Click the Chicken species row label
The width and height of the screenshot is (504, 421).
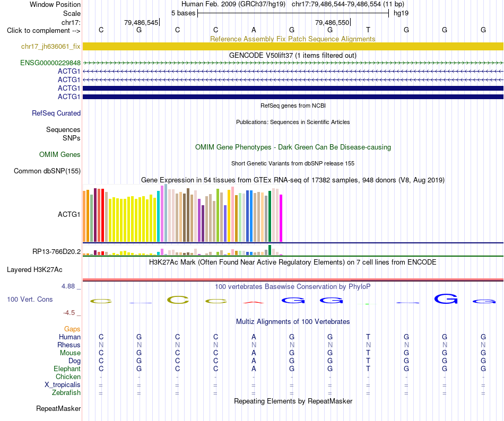click(x=68, y=376)
